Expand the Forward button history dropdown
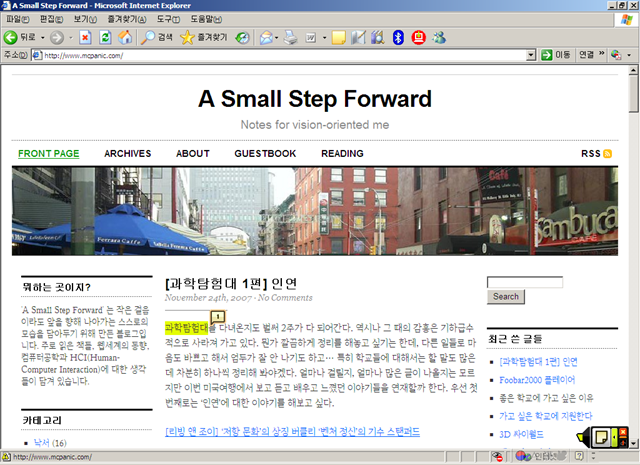The image size is (640, 465). coord(71,38)
